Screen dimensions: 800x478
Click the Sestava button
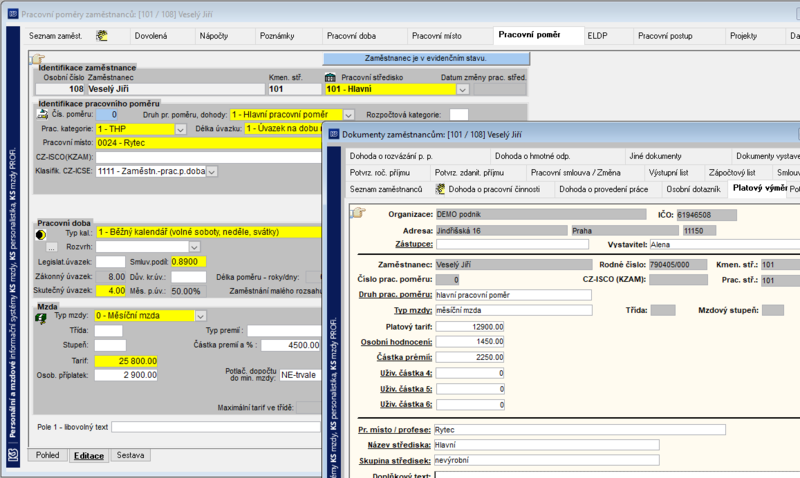coord(130,455)
